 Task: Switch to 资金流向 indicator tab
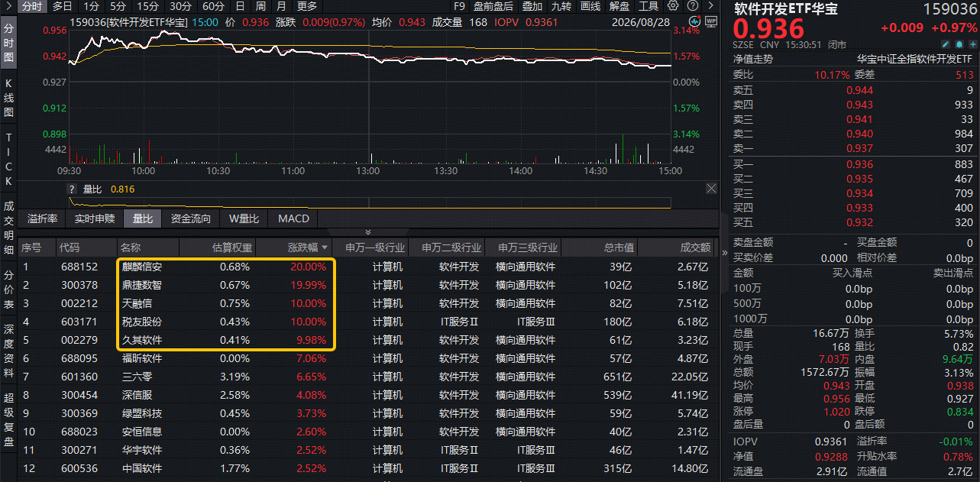[191, 218]
